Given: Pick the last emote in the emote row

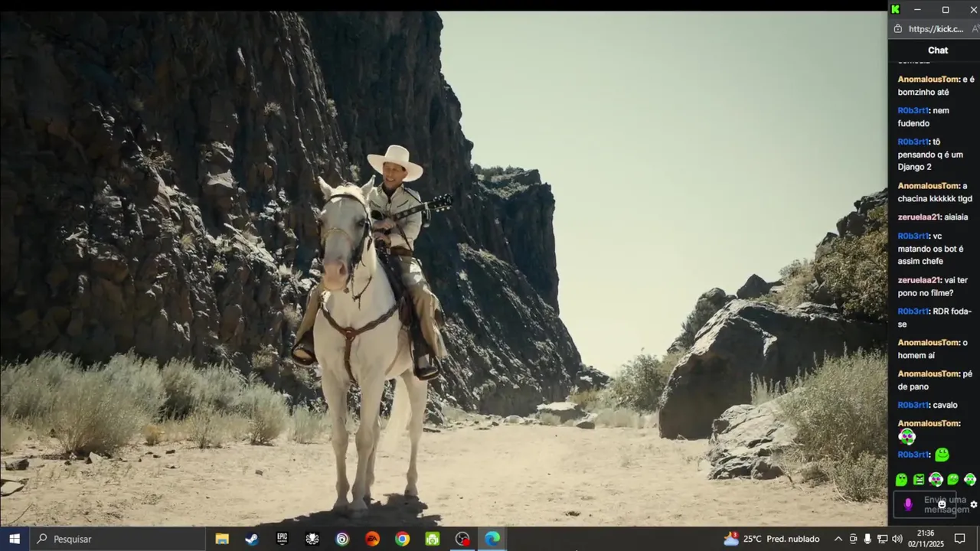Looking at the screenshot, I should pos(970,480).
